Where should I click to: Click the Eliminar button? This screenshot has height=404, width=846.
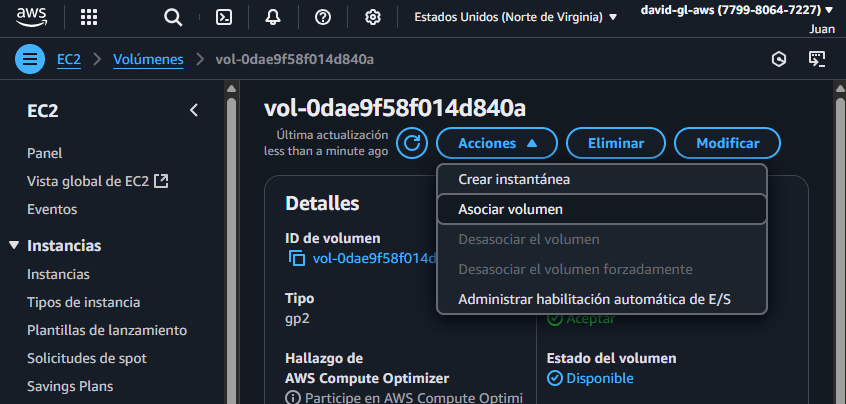click(616, 143)
